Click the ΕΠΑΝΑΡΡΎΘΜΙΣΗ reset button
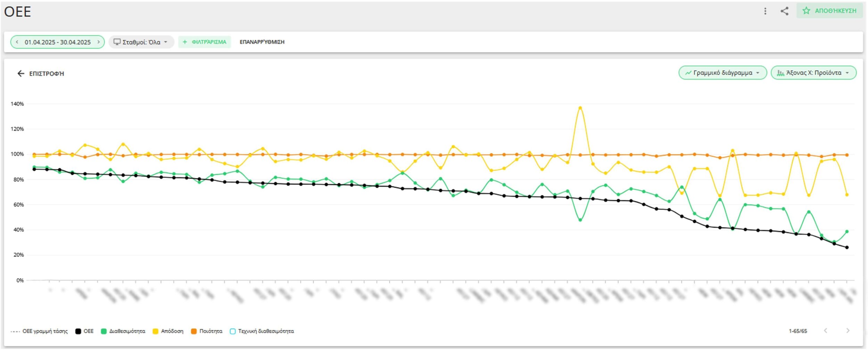Viewport: 868px width, 350px height. coord(262,42)
